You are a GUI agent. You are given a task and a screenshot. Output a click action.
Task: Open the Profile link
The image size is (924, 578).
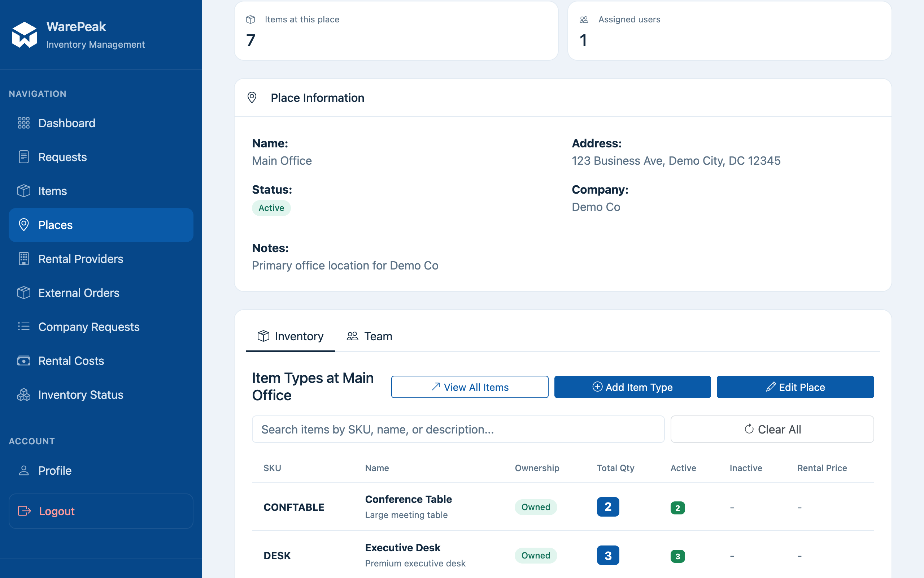(101, 471)
